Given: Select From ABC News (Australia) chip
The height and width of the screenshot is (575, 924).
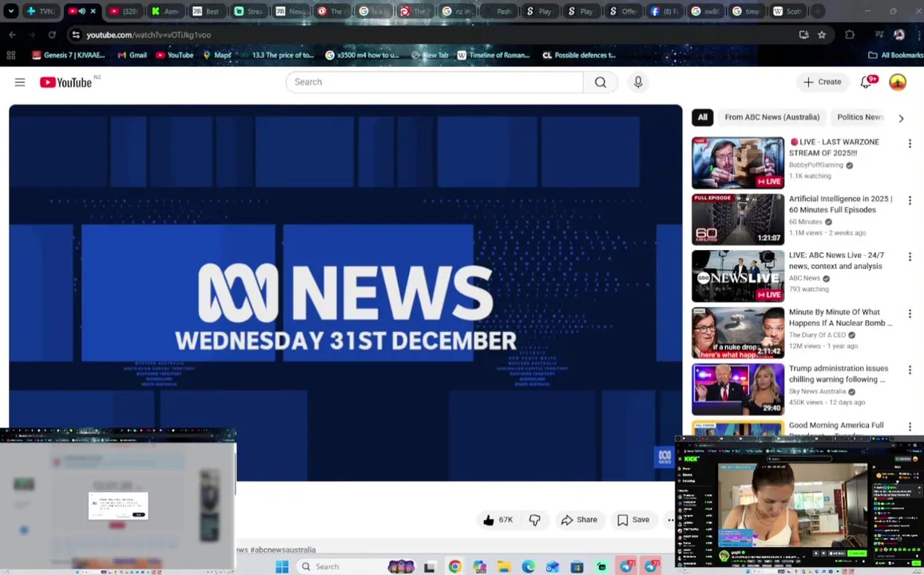Looking at the screenshot, I should [772, 117].
